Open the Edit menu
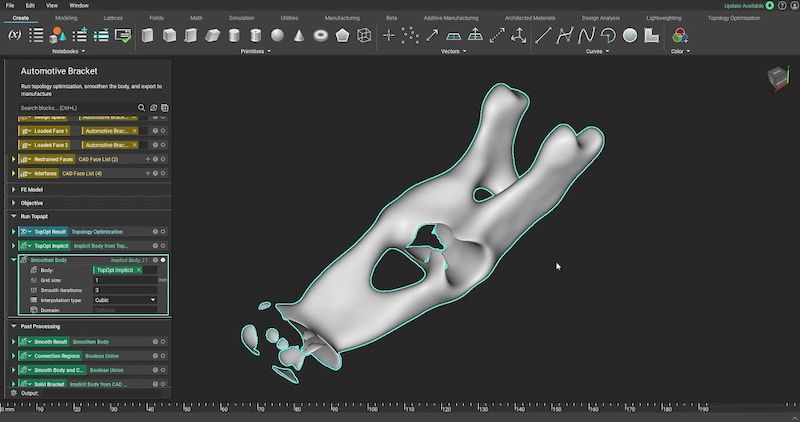The image size is (800, 422). [x=30, y=6]
